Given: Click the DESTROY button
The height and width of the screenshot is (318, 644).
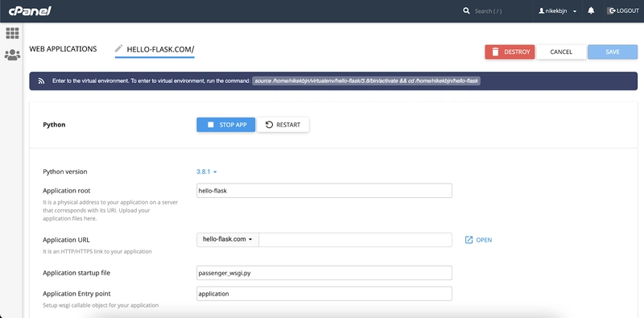Looking at the screenshot, I should click(510, 52).
